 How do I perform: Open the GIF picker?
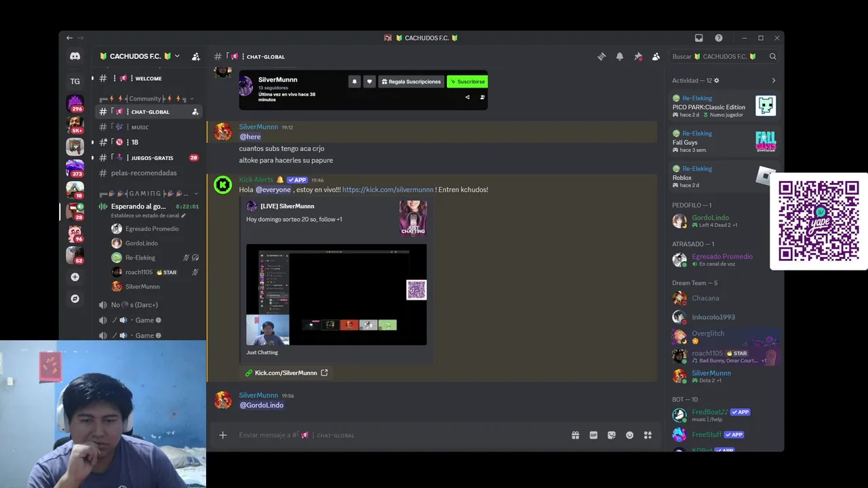pyautogui.click(x=593, y=435)
